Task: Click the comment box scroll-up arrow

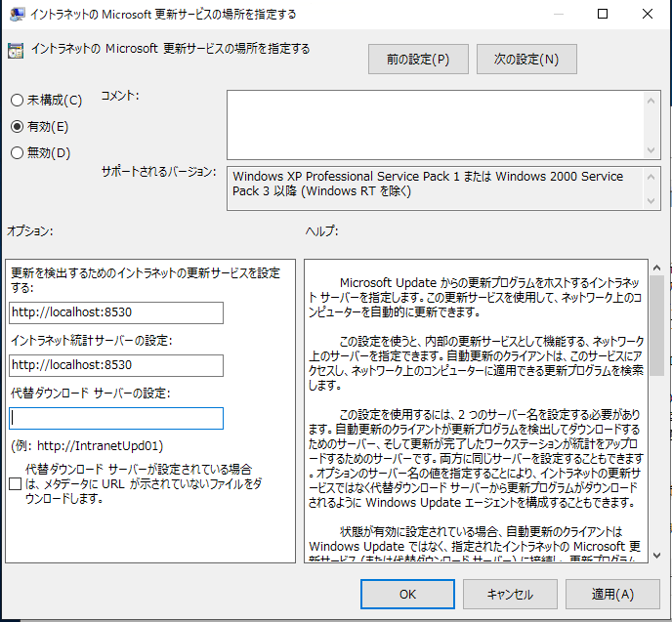Action: click(x=651, y=101)
